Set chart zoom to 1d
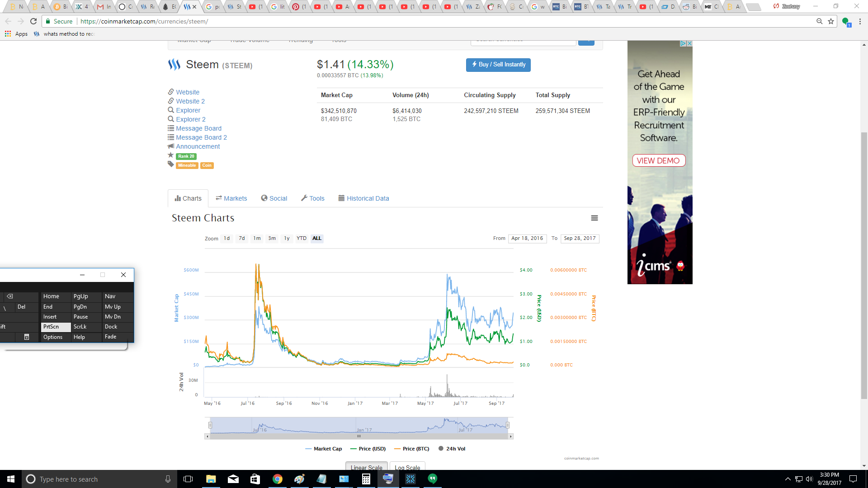This screenshot has width=868, height=488. [x=227, y=239]
